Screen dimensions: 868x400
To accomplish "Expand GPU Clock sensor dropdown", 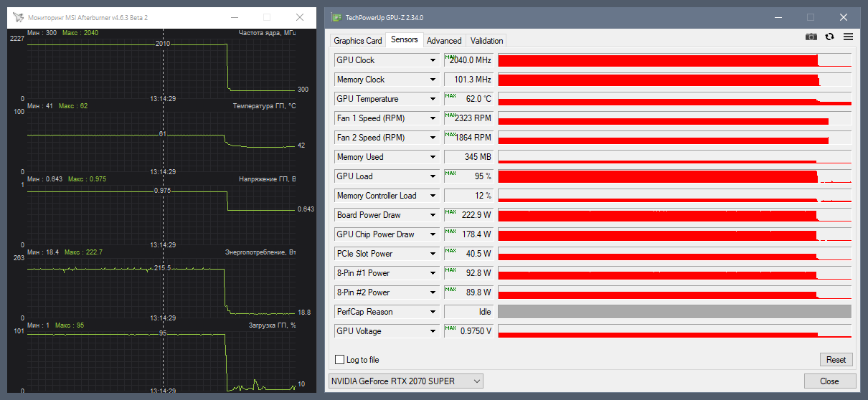I will pos(433,60).
